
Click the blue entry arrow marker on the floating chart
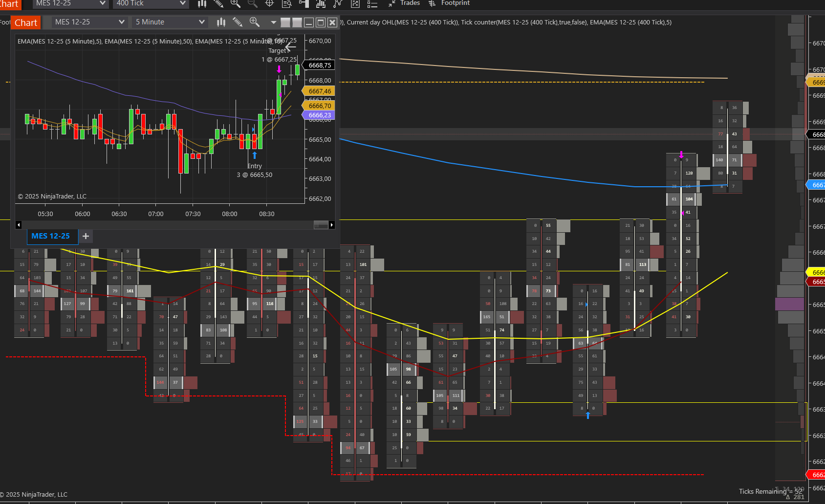pos(255,155)
